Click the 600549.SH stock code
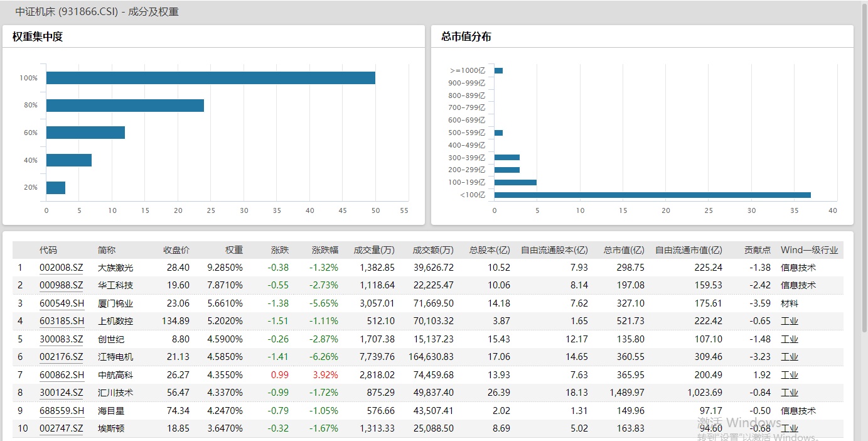Image resolution: width=868 pixels, height=441 pixels. tap(62, 303)
